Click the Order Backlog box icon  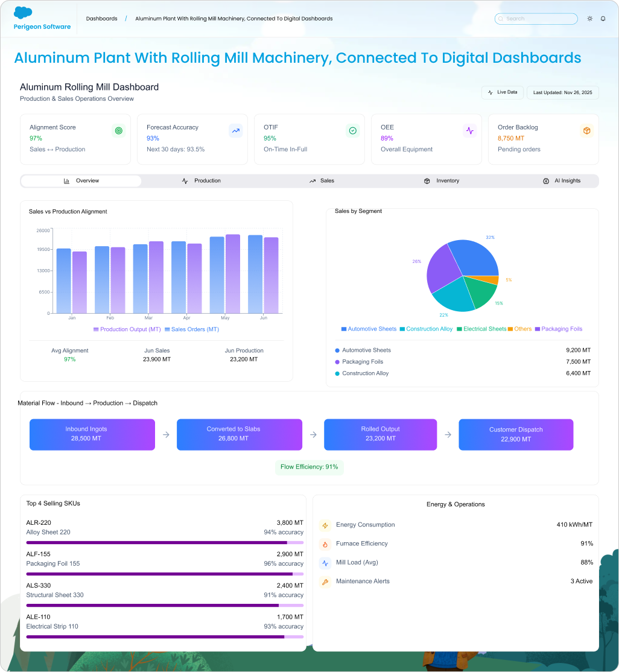[x=586, y=130]
